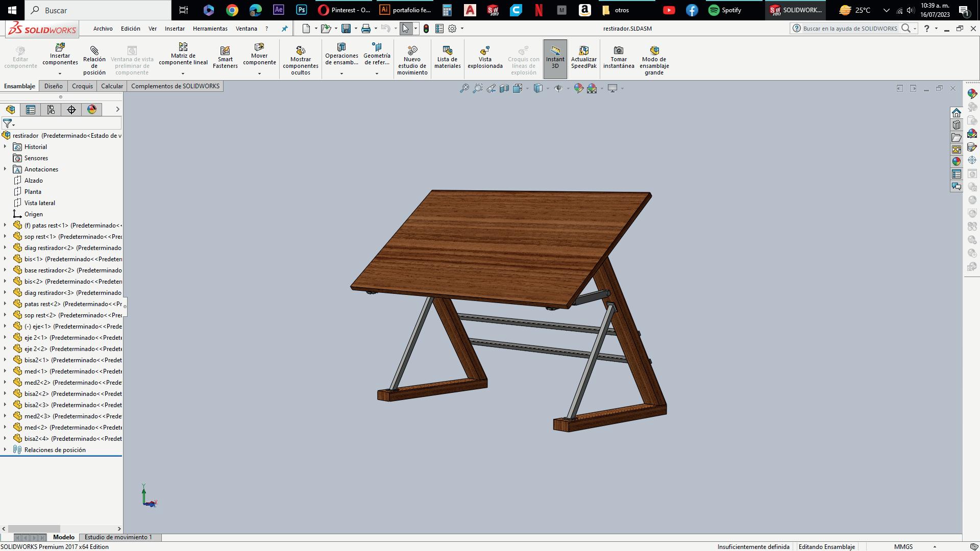This screenshot has height=551, width=980.
Task: Select med2<2> component in tree
Action: 73,383
